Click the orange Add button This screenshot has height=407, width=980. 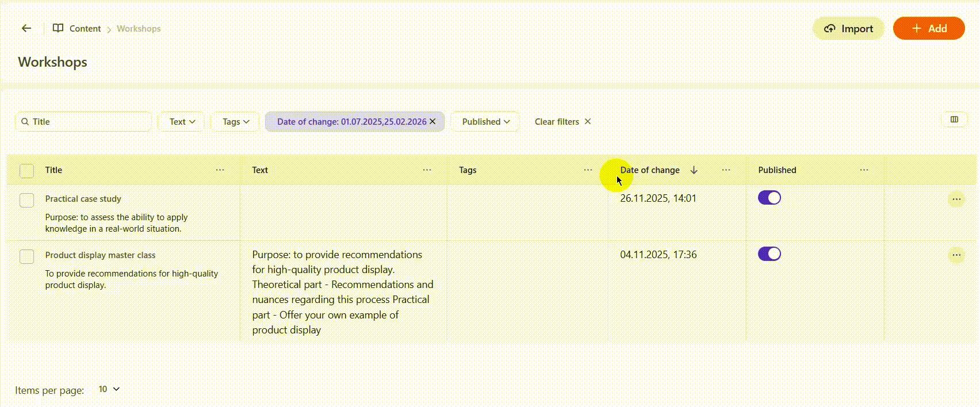928,29
